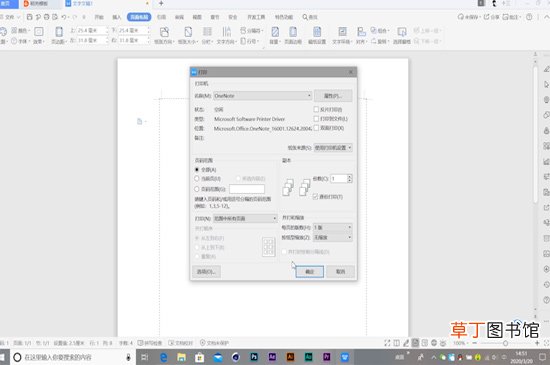Click the Cortana microphone icon in search box
Viewport: 550px width, 365px height.
tap(128, 357)
